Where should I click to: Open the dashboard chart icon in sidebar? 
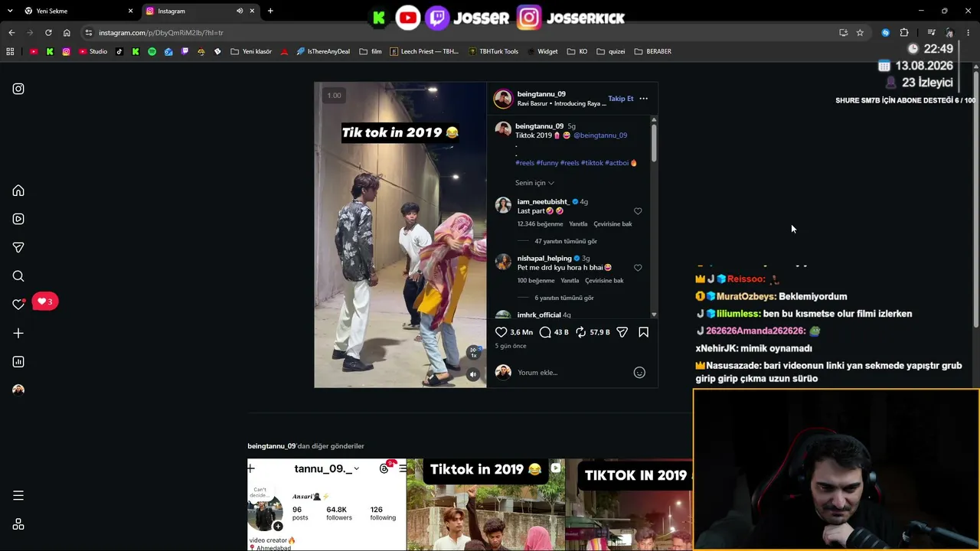coord(18,362)
